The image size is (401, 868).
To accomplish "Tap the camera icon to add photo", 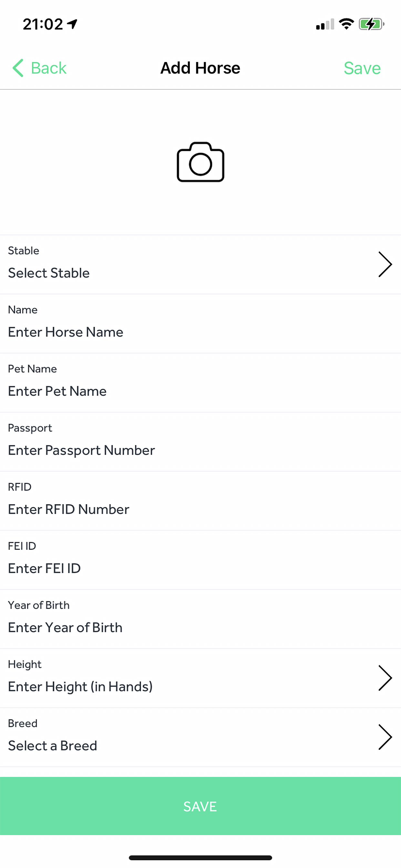I will [x=200, y=162].
